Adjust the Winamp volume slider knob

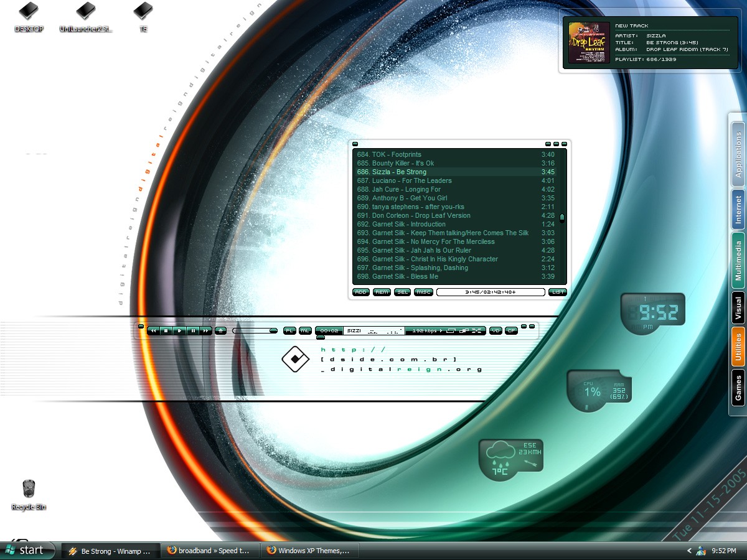[x=273, y=330]
